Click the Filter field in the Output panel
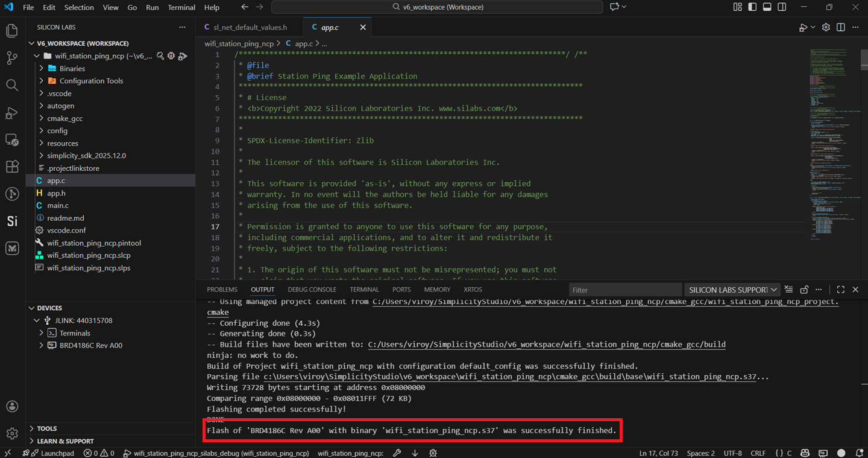Image resolution: width=868 pixels, height=458 pixels. pos(626,290)
